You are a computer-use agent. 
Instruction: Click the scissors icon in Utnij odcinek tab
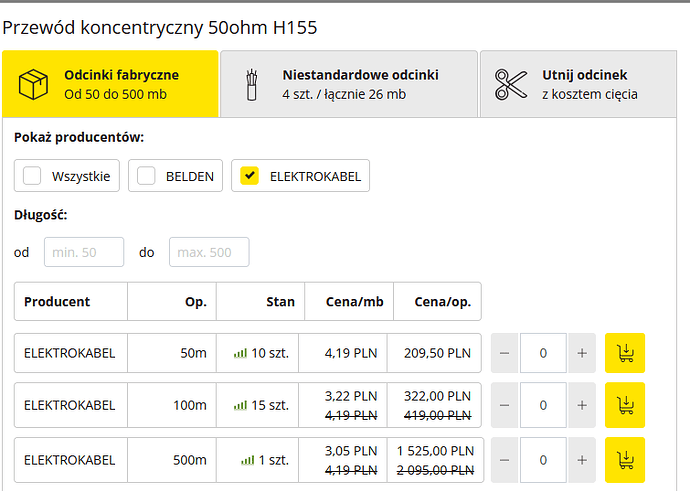point(510,84)
